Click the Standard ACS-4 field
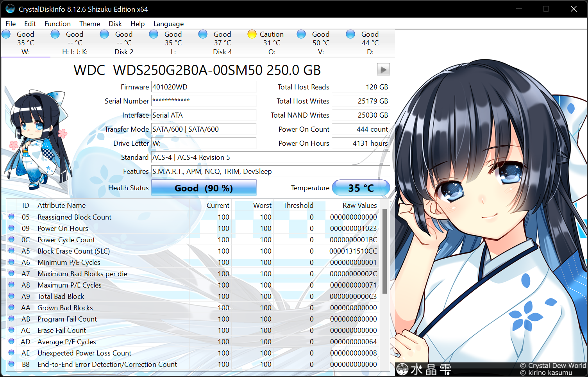This screenshot has width=588, height=377. [x=270, y=157]
